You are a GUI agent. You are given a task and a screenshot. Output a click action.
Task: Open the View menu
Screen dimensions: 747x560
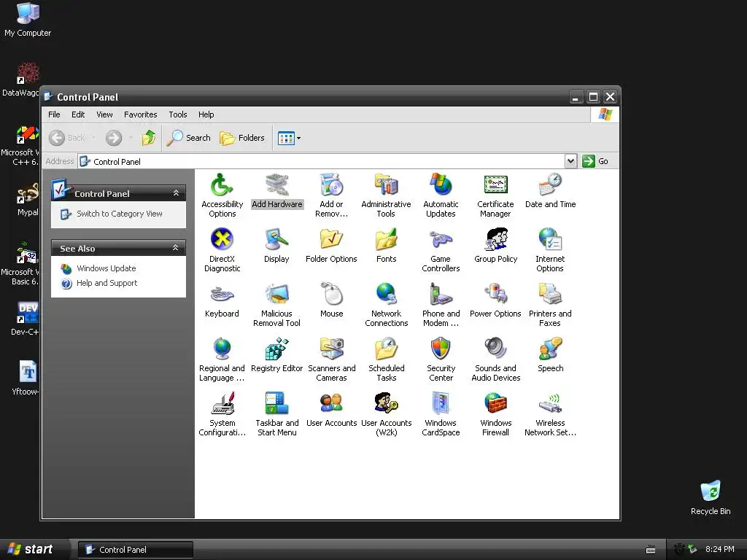pos(104,114)
